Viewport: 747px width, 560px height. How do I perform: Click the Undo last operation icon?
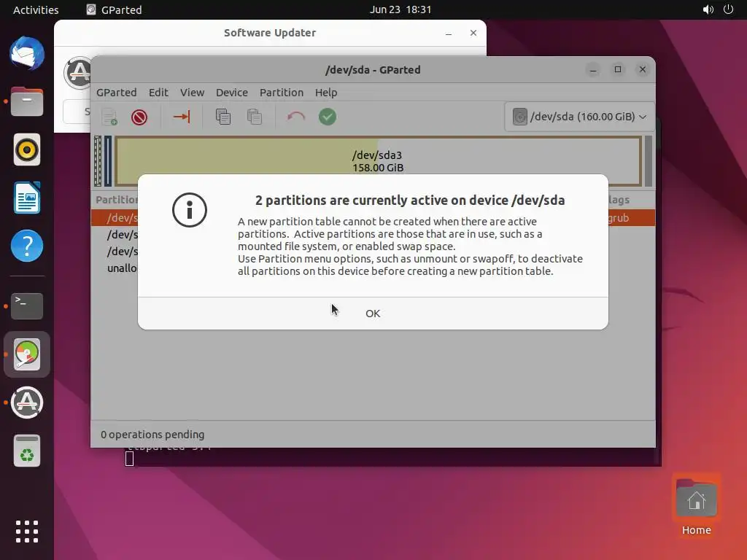click(x=296, y=117)
